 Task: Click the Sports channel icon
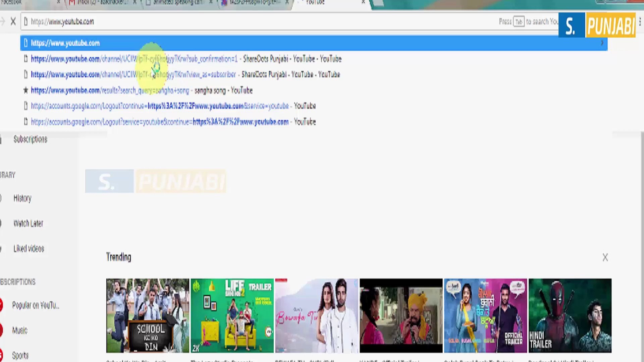[1, 355]
